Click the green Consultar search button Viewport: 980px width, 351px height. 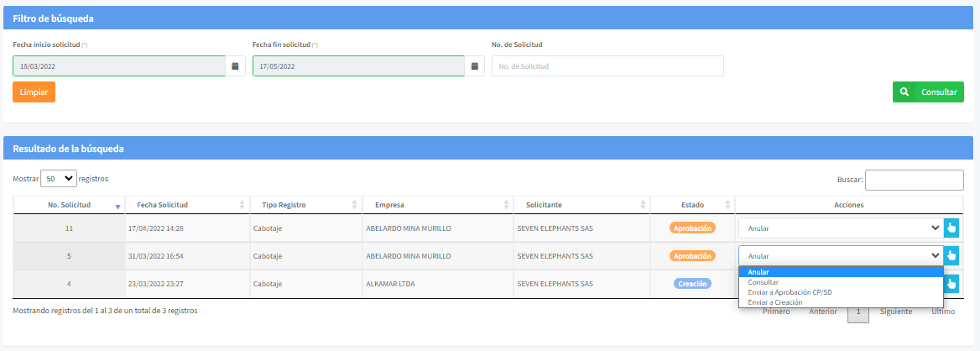point(927,92)
